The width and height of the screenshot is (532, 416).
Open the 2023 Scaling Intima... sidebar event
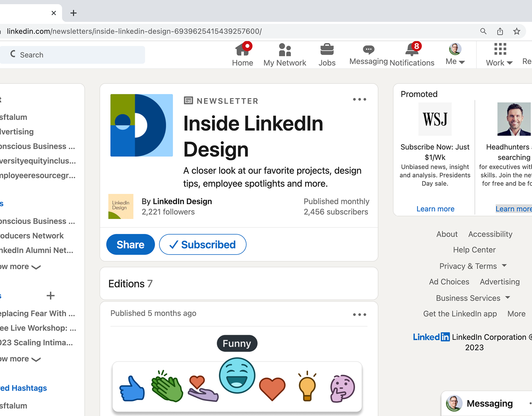pyautogui.click(x=36, y=343)
